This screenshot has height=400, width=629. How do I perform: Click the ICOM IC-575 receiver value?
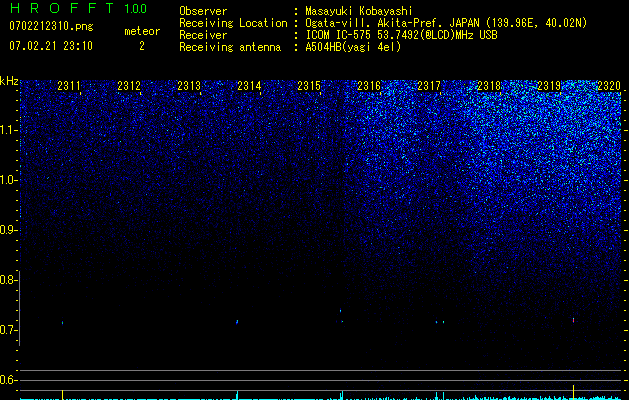[x=401, y=35]
